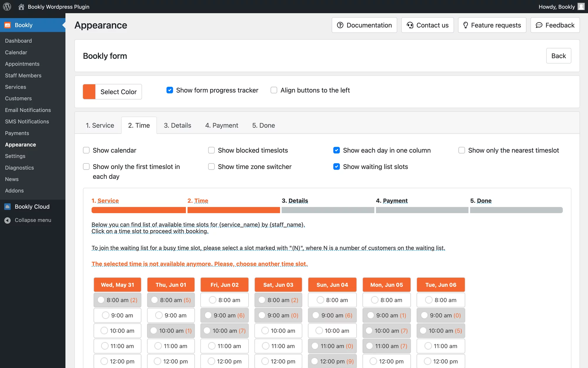Open Customers in the sidebar
The image size is (588, 368).
(x=18, y=98)
